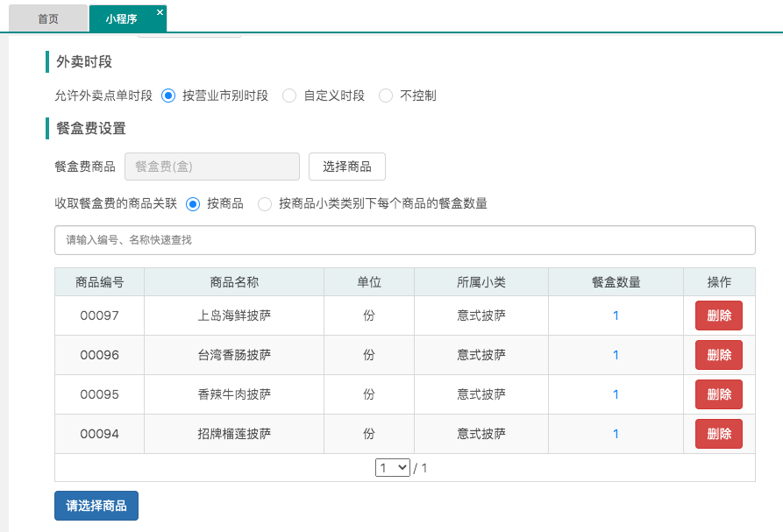This screenshot has width=783, height=532.
Task: Delete product 00096 台湾香肠披萨
Action: pos(718,355)
